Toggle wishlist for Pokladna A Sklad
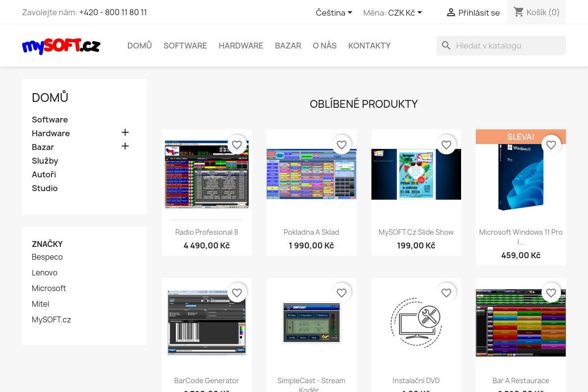Viewport: 588px width, 392px height. pyautogui.click(x=342, y=145)
